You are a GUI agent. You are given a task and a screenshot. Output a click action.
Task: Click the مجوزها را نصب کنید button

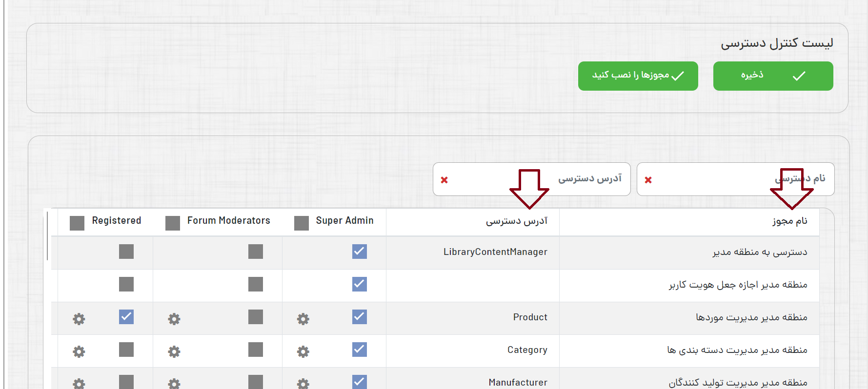(638, 76)
